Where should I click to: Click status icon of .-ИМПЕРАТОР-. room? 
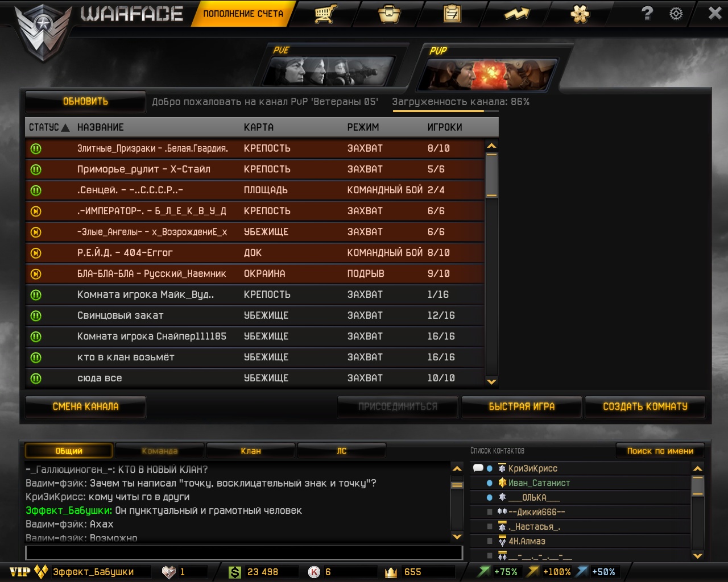pos(36,211)
